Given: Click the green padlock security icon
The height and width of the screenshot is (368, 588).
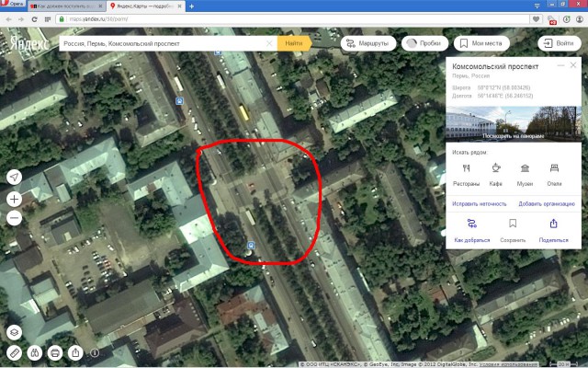Looking at the screenshot, I should coord(62,19).
